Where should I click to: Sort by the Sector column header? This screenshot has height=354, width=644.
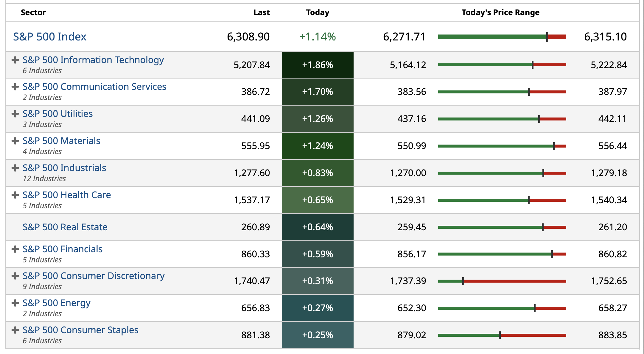click(33, 12)
